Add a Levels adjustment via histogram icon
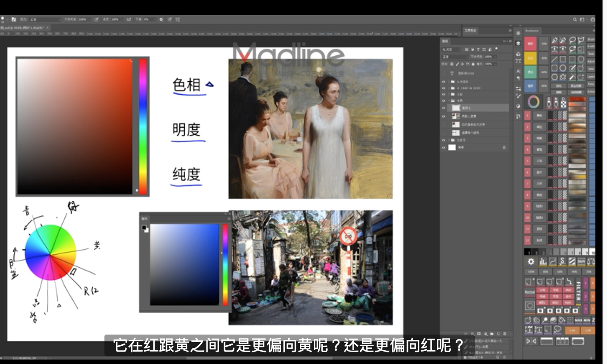Image resolution: width=607 pixels, height=364 pixels. [543, 261]
